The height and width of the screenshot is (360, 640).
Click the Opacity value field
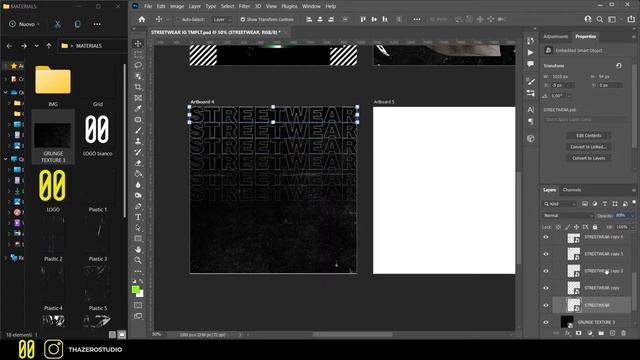point(621,216)
